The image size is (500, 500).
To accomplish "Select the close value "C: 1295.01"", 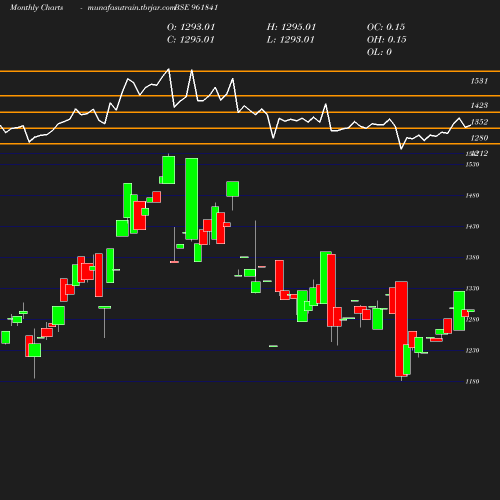I will click(x=191, y=40).
